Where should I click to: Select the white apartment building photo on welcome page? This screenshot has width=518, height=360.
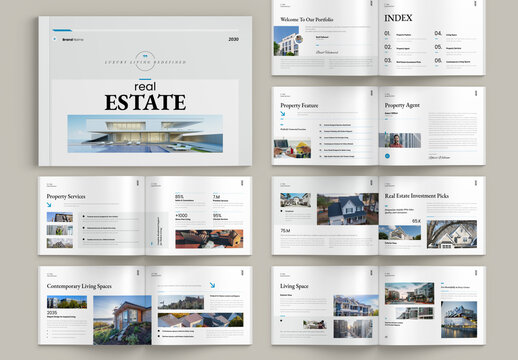coord(286,41)
